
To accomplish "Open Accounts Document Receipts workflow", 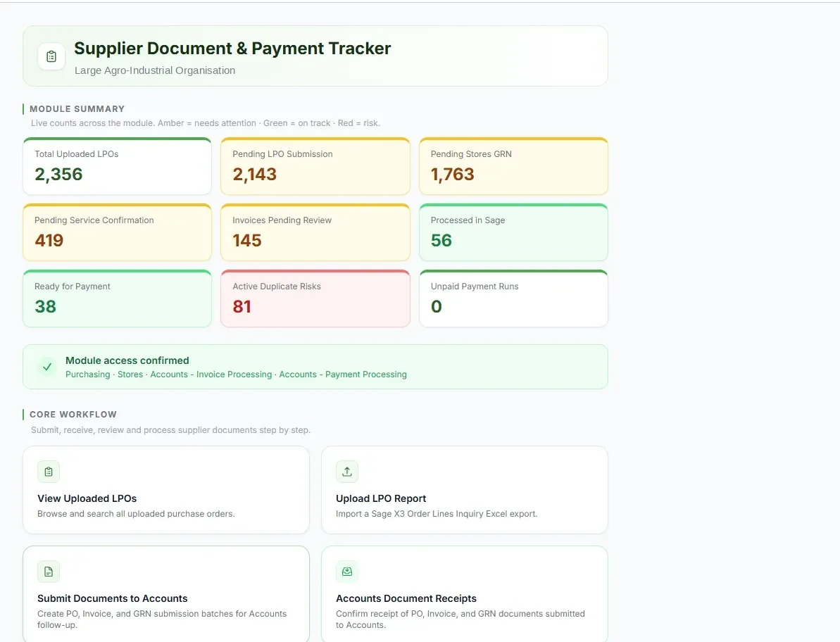I will pyautogui.click(x=465, y=594).
